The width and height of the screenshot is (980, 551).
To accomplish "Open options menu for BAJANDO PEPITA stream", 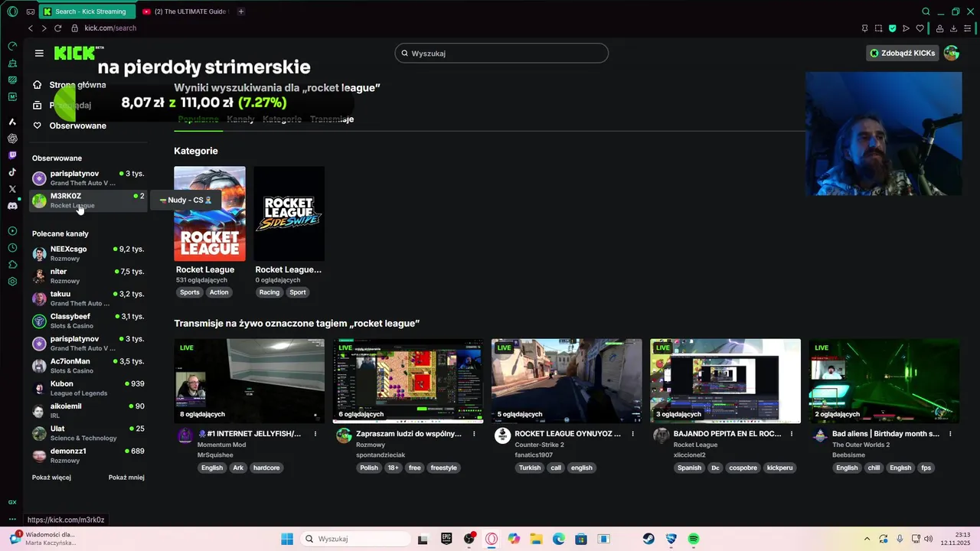I will (792, 434).
